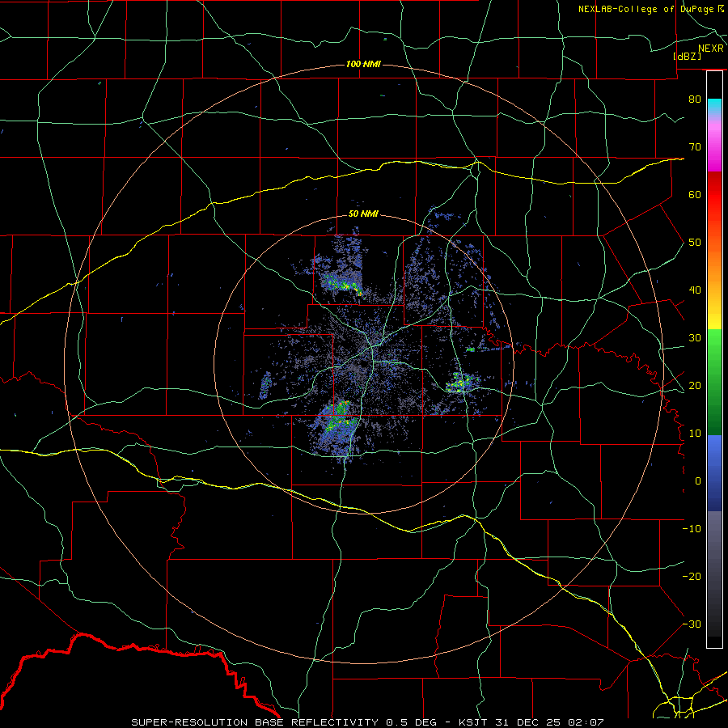Click the -10 dBZ scale value
The height and width of the screenshot is (728, 728).
tap(692, 529)
